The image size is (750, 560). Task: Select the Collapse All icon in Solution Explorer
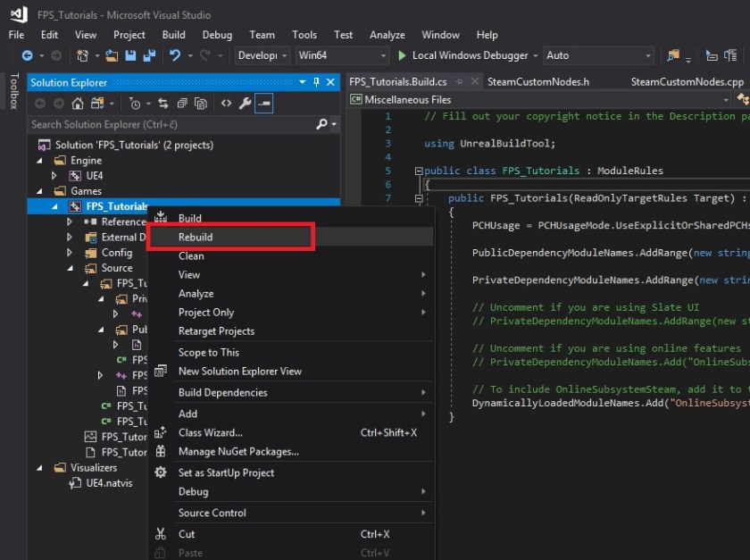(x=183, y=101)
